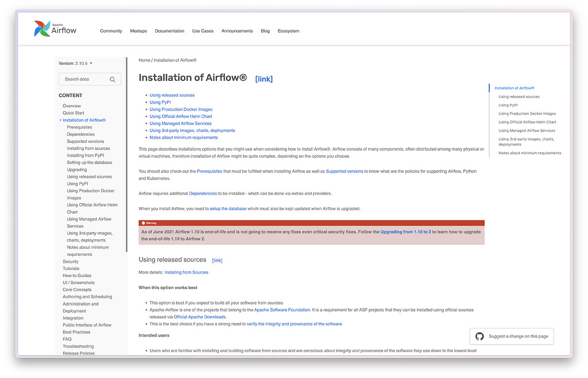Open the Community menu
This screenshot has height=378, width=588.
[x=111, y=31]
